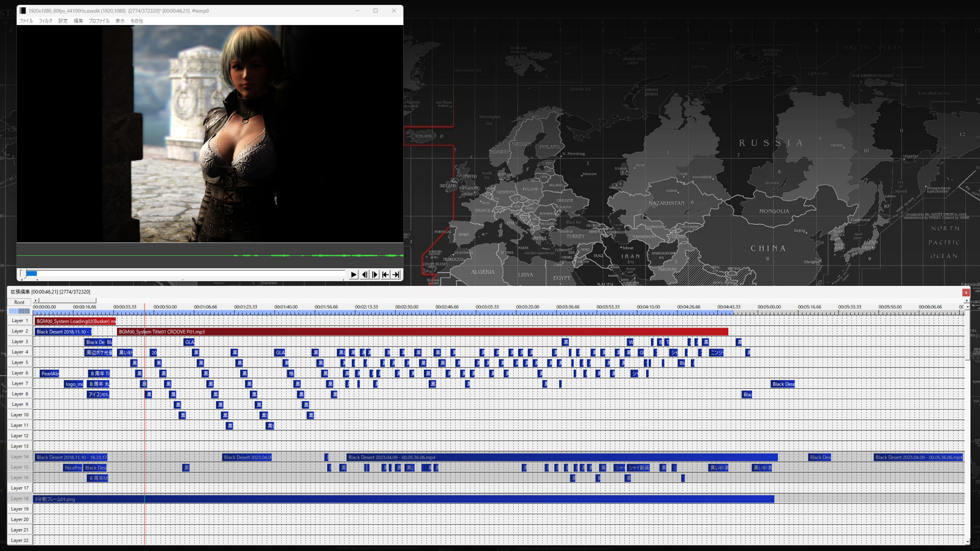The image size is (980, 551).
Task: Select the GLA clip on Layer 3
Action: coord(189,342)
